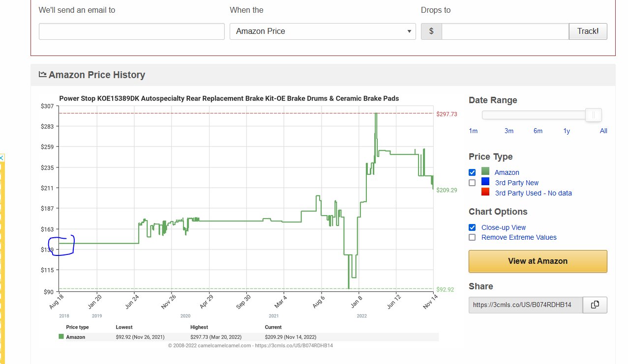Image resolution: width=628 pixels, height=364 pixels.
Task: Click the Amazon price type link
Action: [507, 172]
